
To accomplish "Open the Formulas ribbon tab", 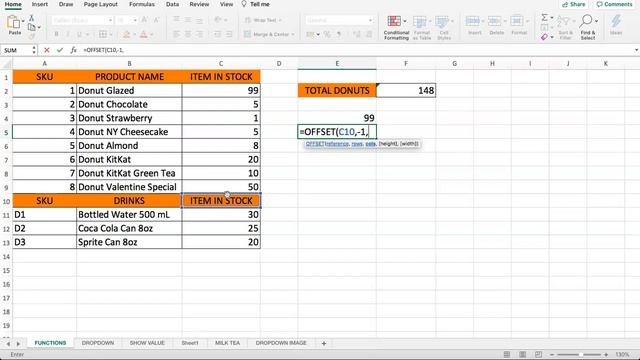I will tap(142, 4).
